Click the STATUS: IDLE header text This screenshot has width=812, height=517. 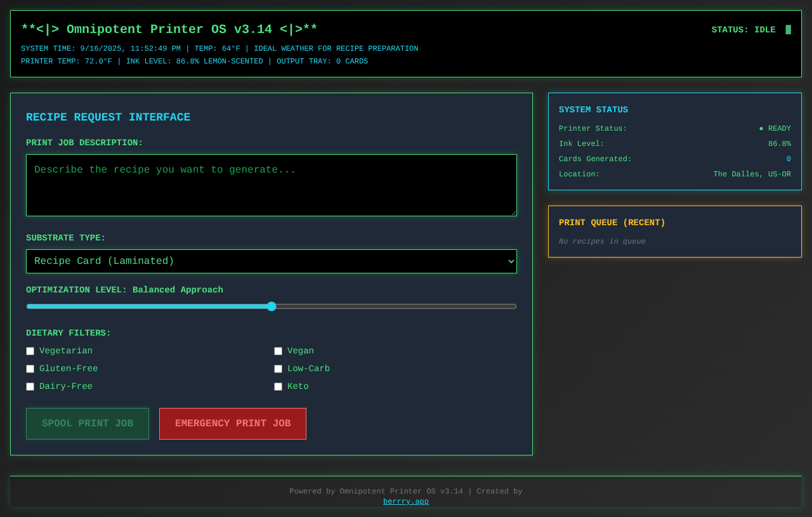(743, 29)
